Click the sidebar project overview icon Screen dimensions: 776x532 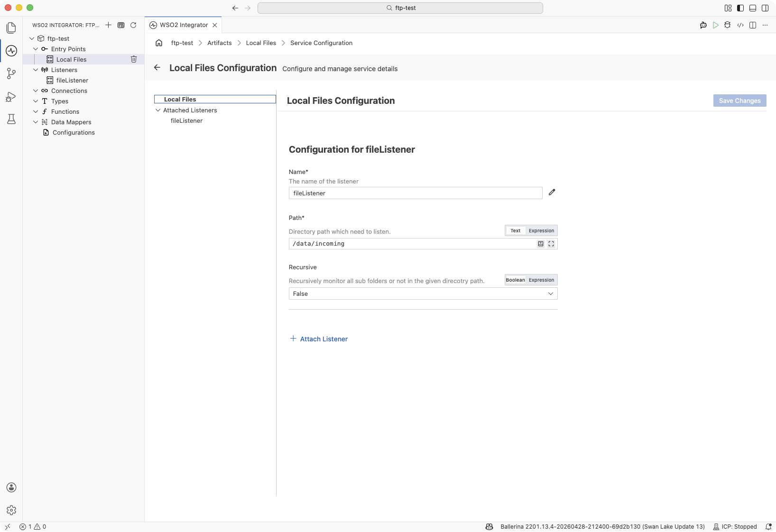(121, 25)
